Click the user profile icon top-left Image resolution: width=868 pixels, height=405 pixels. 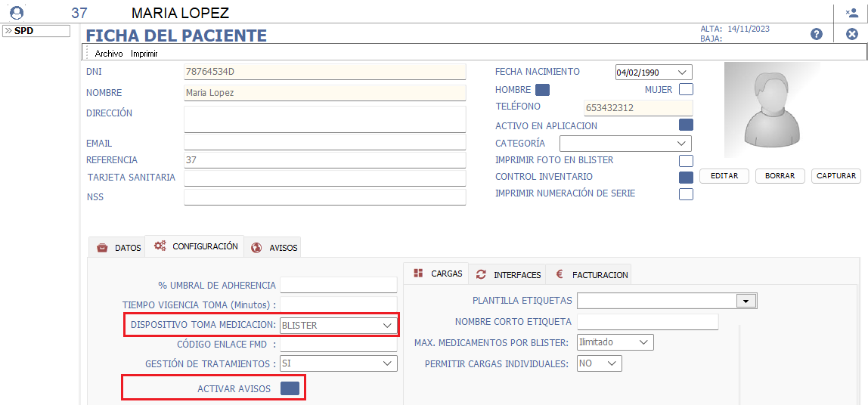coord(17,12)
